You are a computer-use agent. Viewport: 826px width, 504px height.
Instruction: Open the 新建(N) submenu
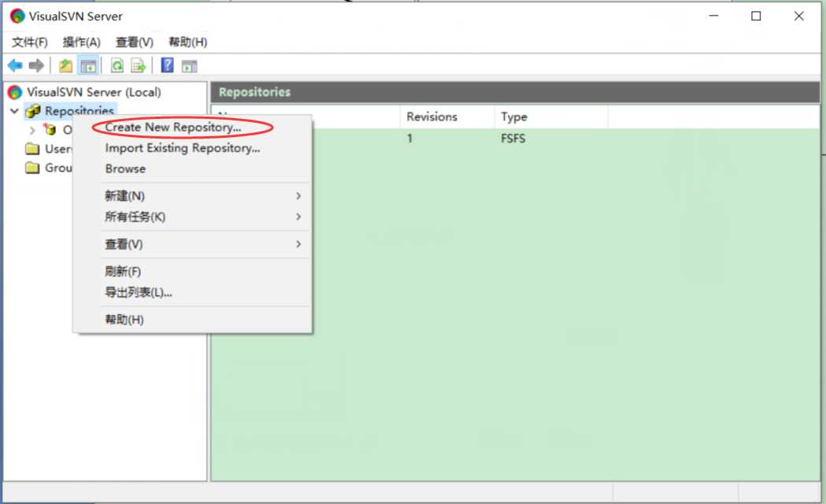click(x=192, y=196)
